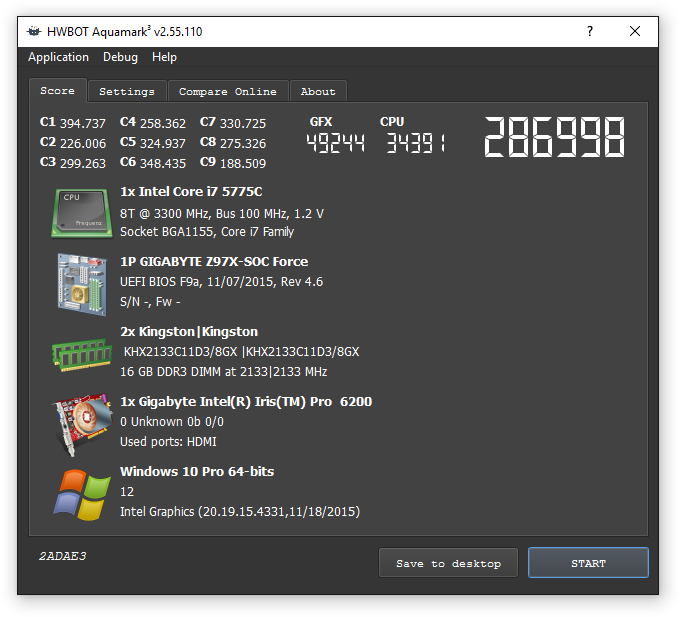Click the C3 value 299.263

tap(82, 163)
